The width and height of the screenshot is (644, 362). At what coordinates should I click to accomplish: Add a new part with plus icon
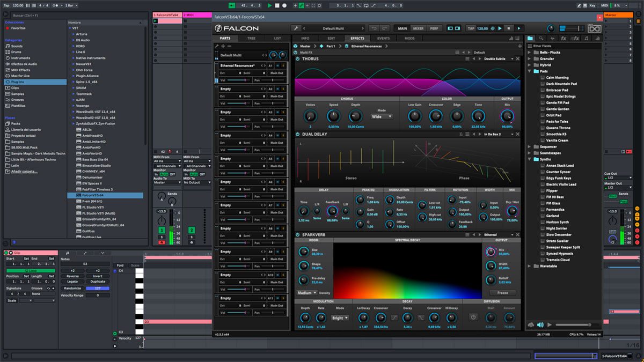(x=223, y=46)
